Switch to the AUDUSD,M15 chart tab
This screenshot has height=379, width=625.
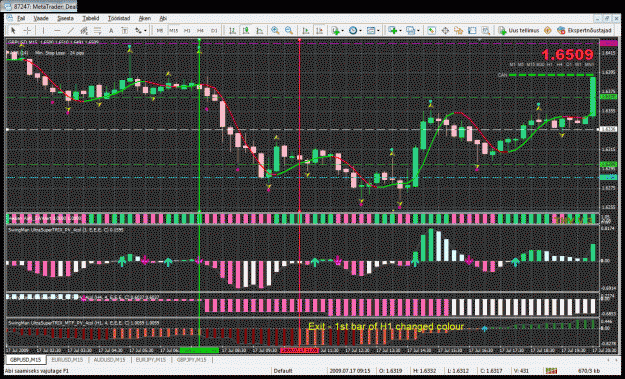coord(109,360)
